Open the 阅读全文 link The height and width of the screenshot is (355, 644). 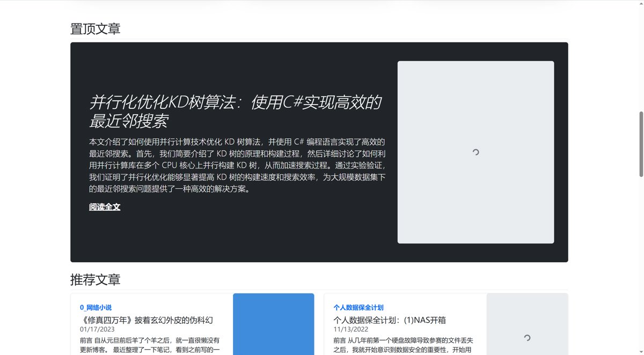(105, 207)
